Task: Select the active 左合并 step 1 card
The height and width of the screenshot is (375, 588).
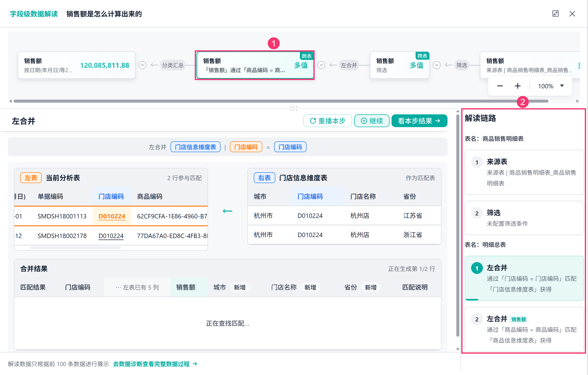Action: pyautogui.click(x=524, y=278)
